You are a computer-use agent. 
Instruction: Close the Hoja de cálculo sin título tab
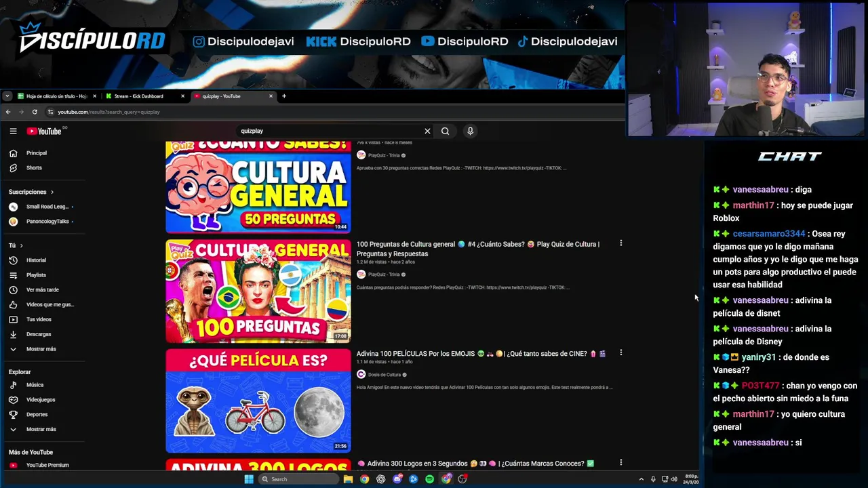coord(94,96)
